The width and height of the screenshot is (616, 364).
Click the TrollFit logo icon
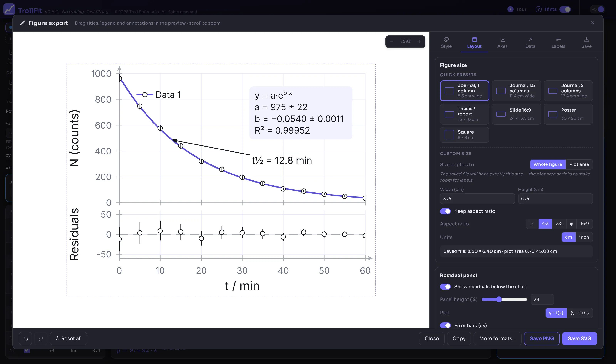pos(9,9)
